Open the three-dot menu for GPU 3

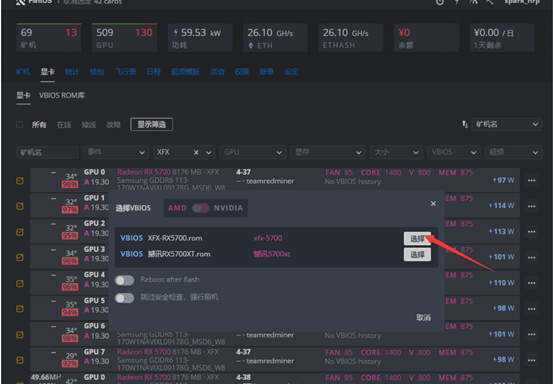pos(531,257)
